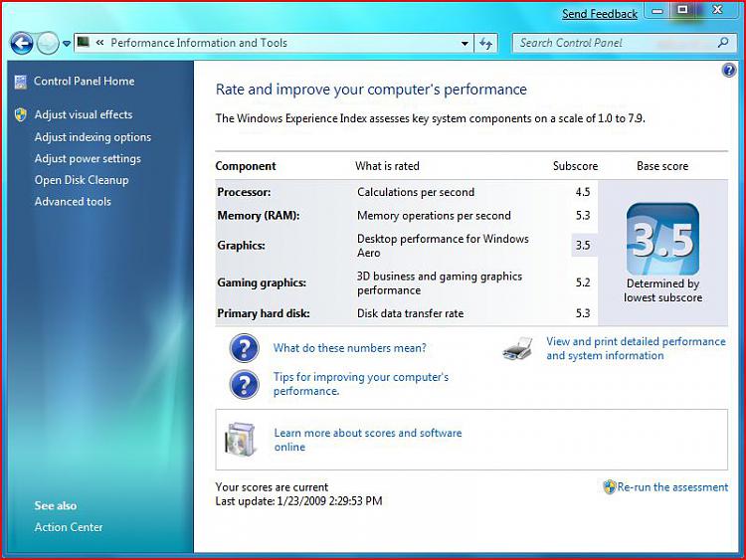The image size is (746, 560).
Task: Click the search magnifier icon
Action: tap(723, 43)
